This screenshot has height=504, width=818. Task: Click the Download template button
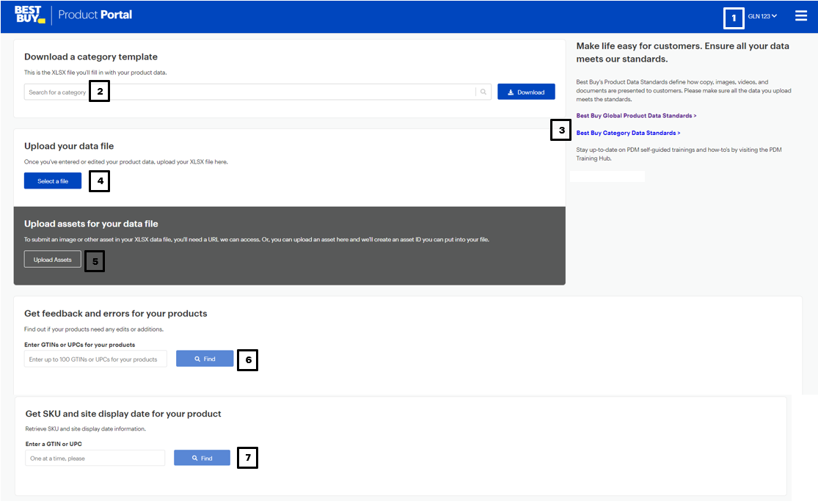coord(526,92)
